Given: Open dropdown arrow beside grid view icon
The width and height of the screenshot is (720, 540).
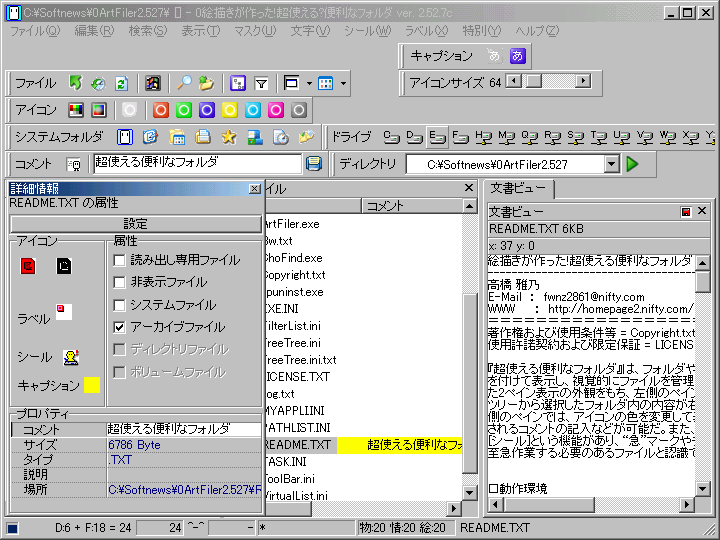Looking at the screenshot, I should click(343, 84).
